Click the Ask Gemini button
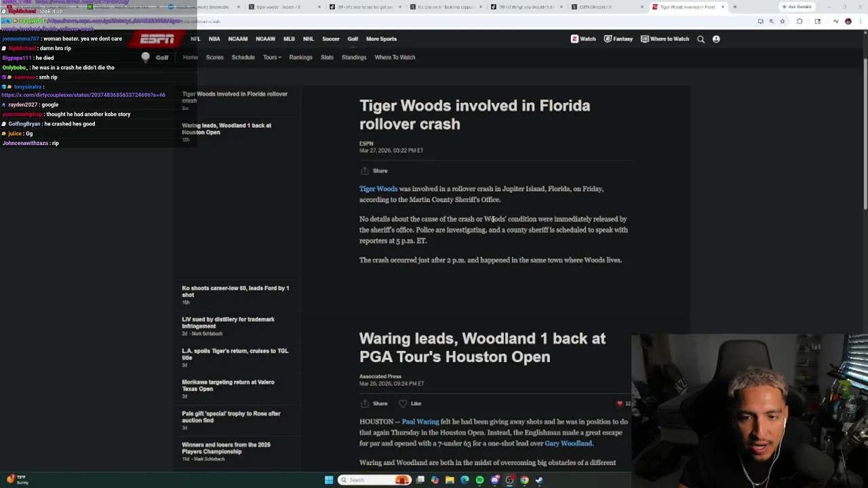Screen dimensions: 868x488 (x=796, y=7)
